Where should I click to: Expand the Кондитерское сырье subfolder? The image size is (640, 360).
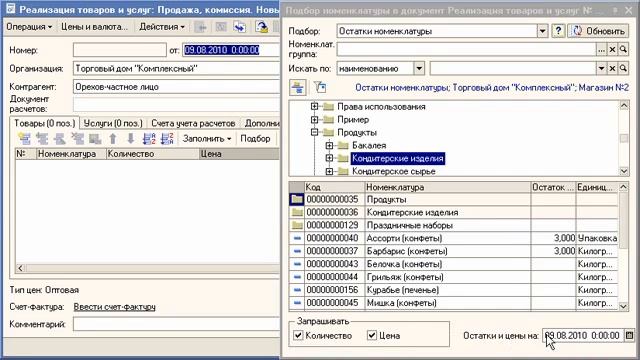(329, 171)
